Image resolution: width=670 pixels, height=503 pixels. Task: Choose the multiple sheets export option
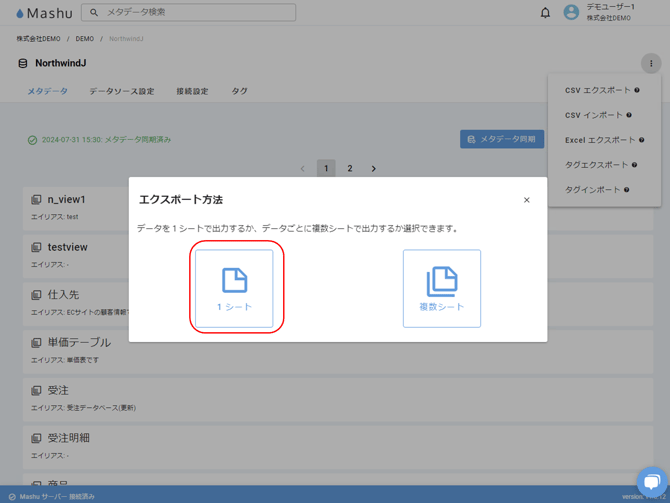pos(441,288)
